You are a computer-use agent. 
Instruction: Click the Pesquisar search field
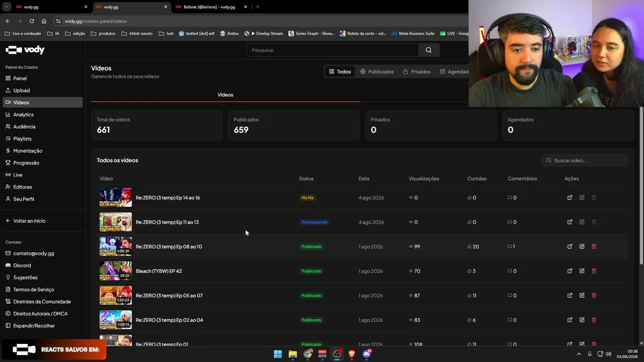[333, 50]
